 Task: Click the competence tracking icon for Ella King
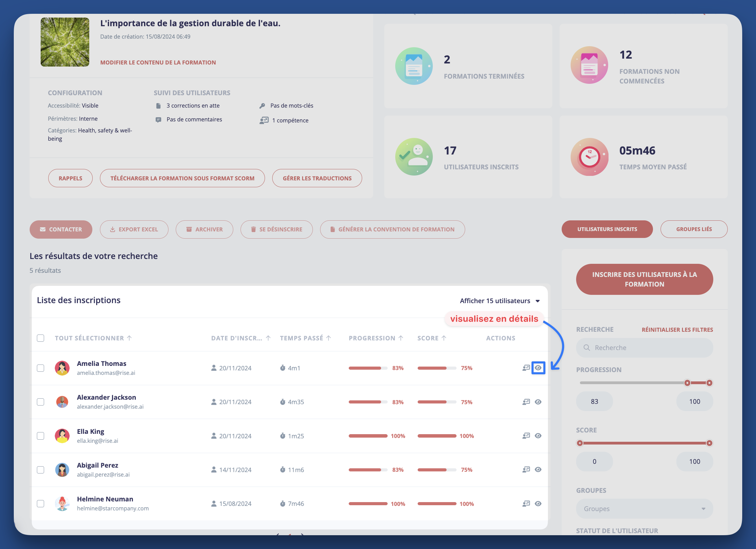(526, 436)
